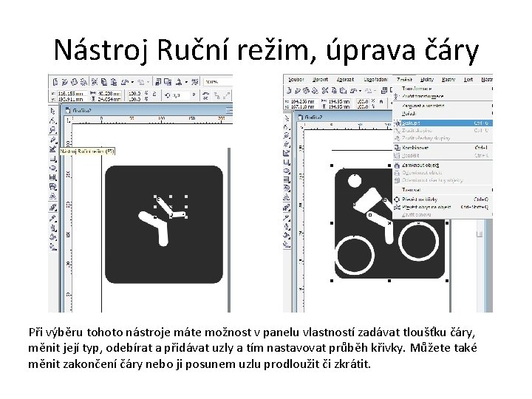Open Efekty menu in right screenshot
Image resolution: width=532 pixels, height=399 pixels.
coord(427,79)
